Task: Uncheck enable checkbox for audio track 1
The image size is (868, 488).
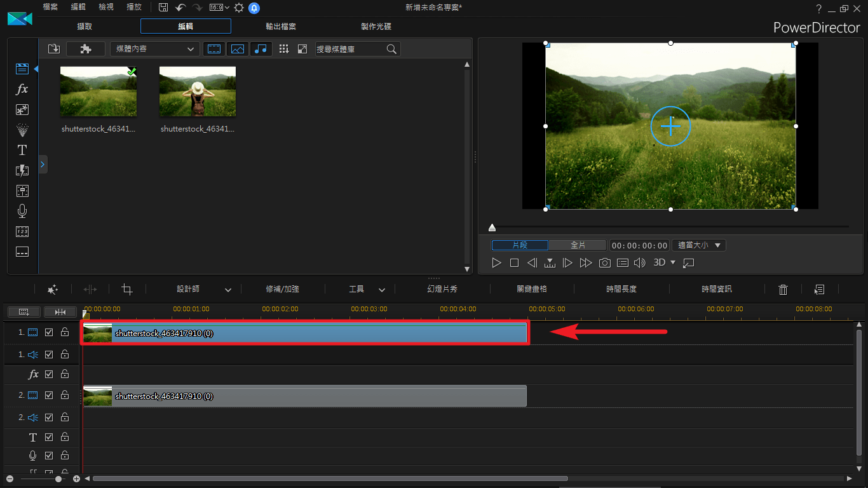Action: click(x=49, y=354)
